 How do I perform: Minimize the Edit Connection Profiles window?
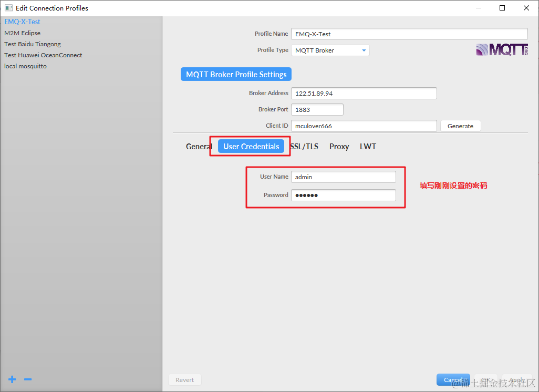point(478,8)
